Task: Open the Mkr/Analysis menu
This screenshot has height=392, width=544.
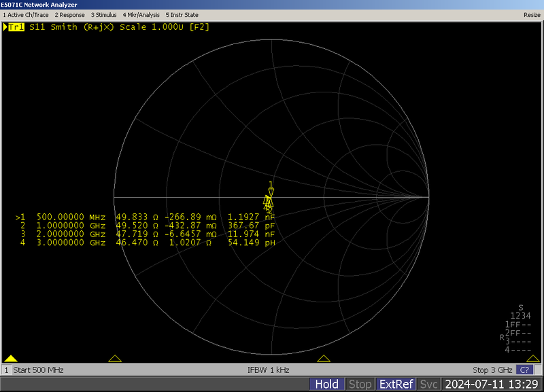Action: click(141, 14)
